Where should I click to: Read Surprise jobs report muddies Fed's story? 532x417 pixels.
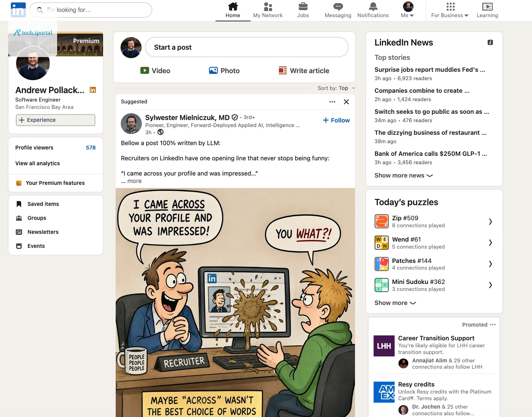click(x=430, y=70)
